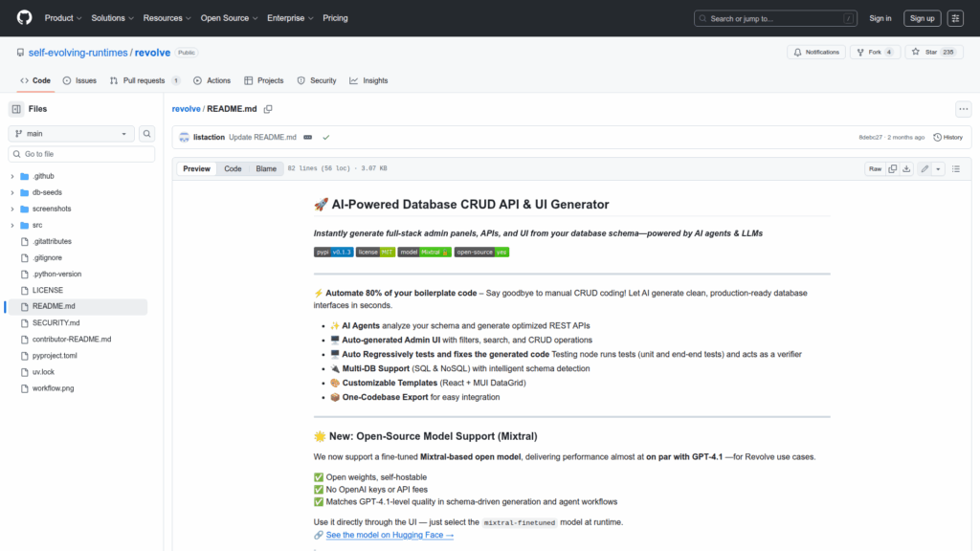Switch to the Issues tab

tap(79, 80)
